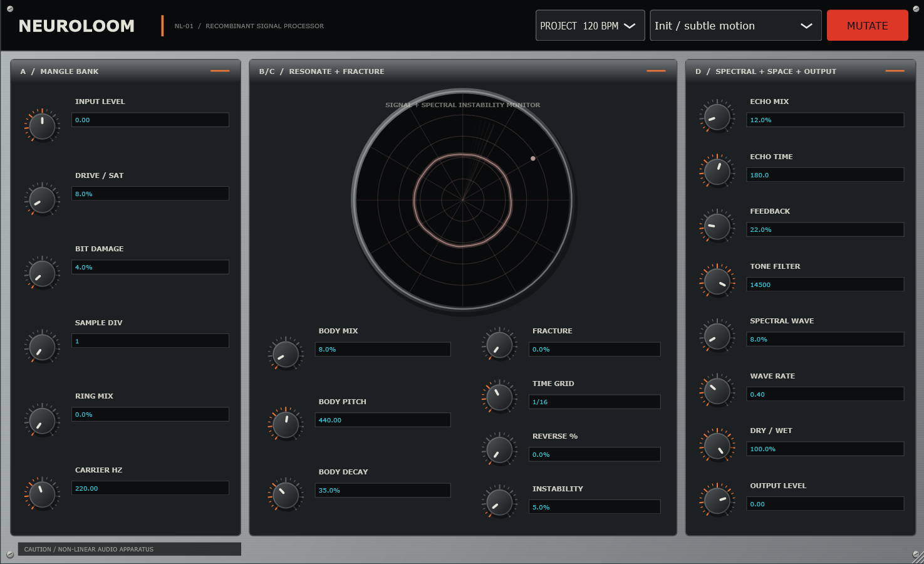Screen dimensions: 924x564
Task: Click the INPUT LEVEL knob
Action: 42,126
